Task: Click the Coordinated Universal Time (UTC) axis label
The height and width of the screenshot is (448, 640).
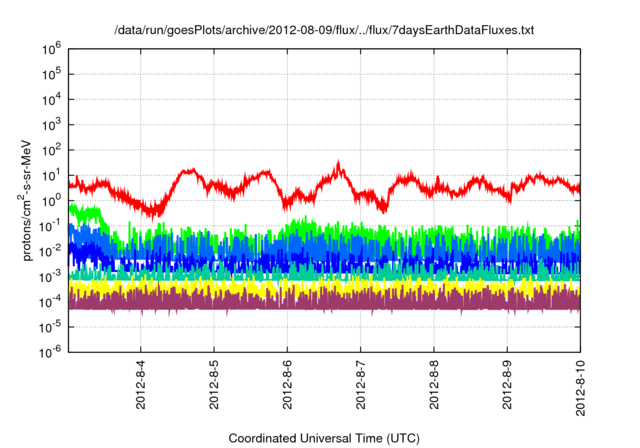Action: point(324,438)
